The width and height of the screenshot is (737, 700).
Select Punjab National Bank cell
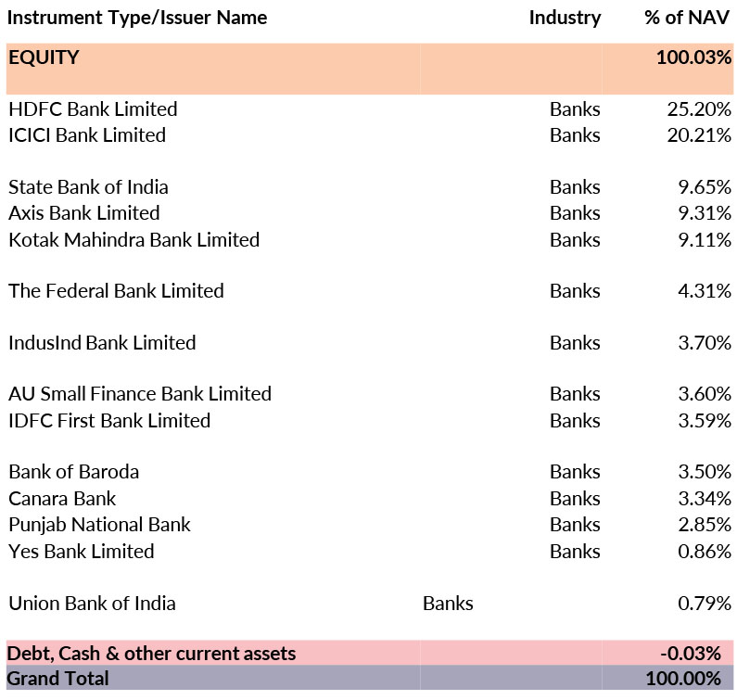[x=99, y=525]
